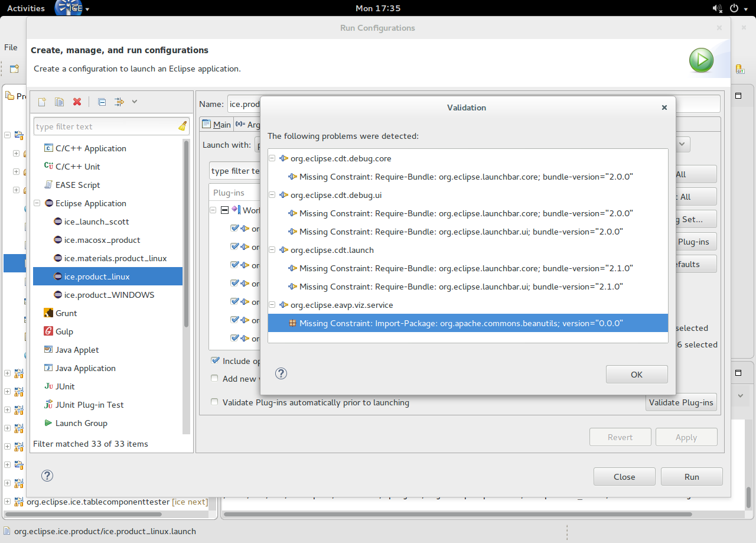The height and width of the screenshot is (543, 756).
Task: Click 'Filter matched 33 of 33 items' text
Action: click(90, 444)
